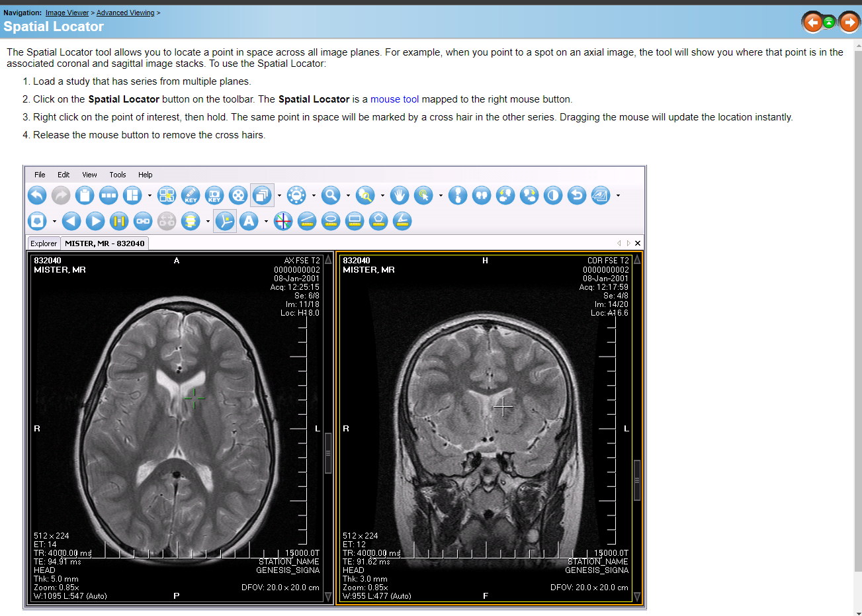Follow the Image Viewer breadcrumb link
This screenshot has height=616, width=862.
tap(67, 13)
